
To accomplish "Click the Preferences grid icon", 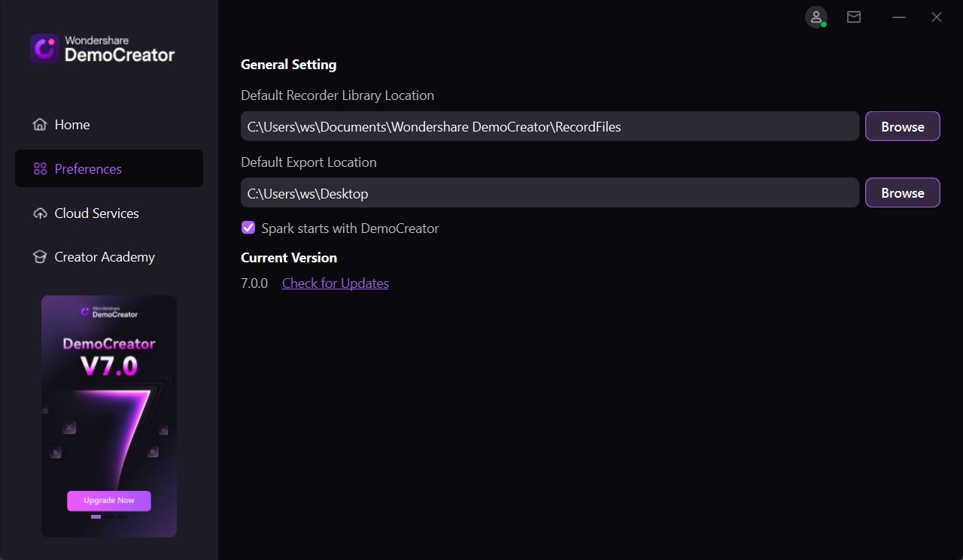I will tap(40, 169).
